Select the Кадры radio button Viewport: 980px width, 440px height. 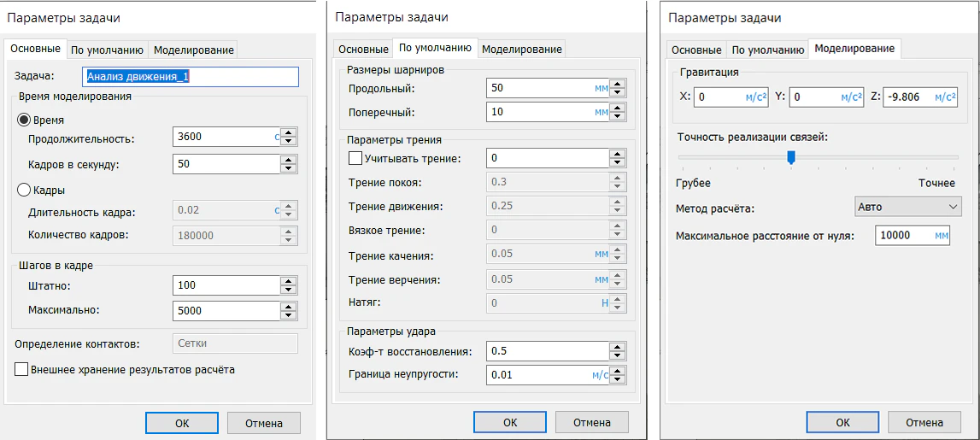[24, 191]
